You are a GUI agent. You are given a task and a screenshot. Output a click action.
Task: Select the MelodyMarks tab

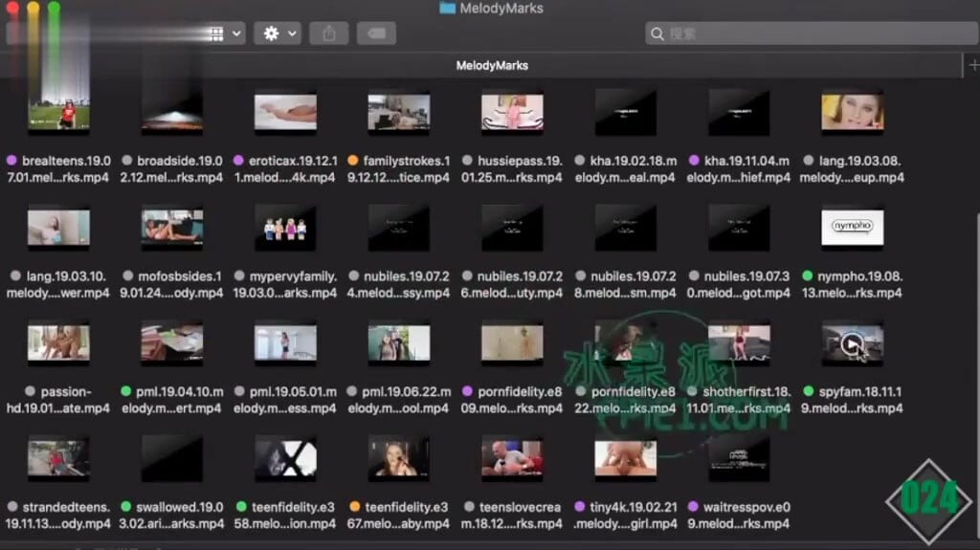pos(492,66)
